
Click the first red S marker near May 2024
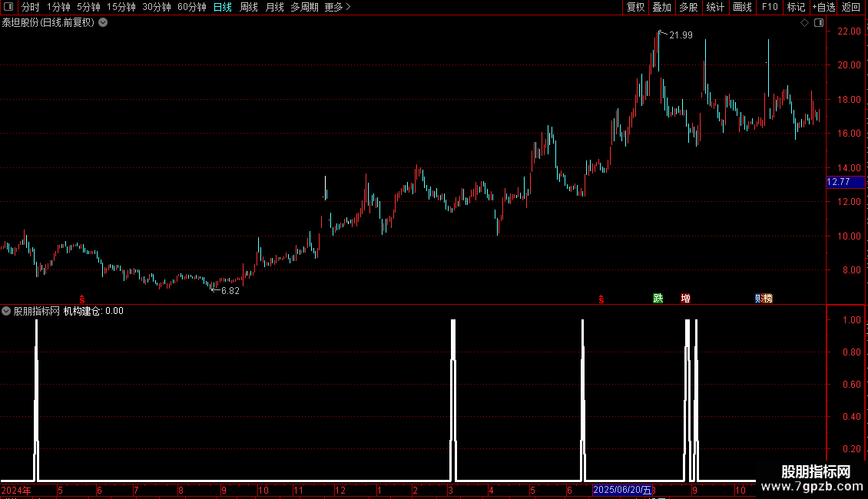(82, 299)
